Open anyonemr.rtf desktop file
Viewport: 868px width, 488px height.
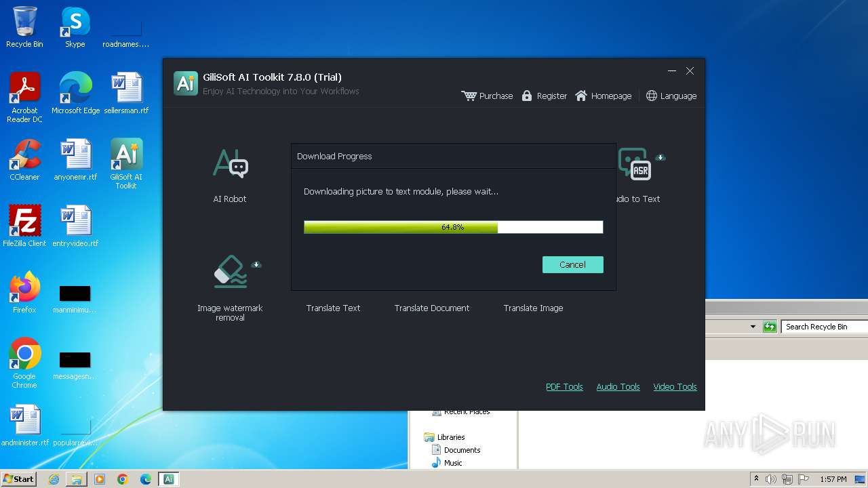pyautogui.click(x=75, y=160)
